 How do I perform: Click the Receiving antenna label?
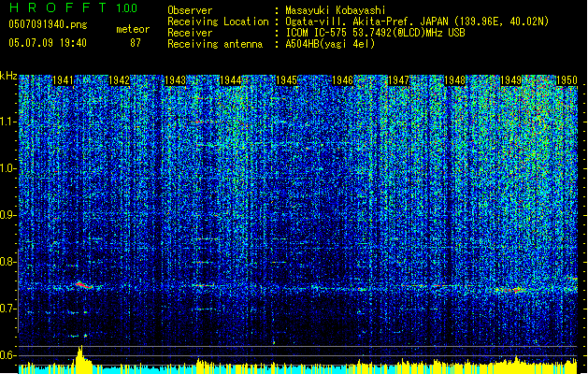click(215, 44)
